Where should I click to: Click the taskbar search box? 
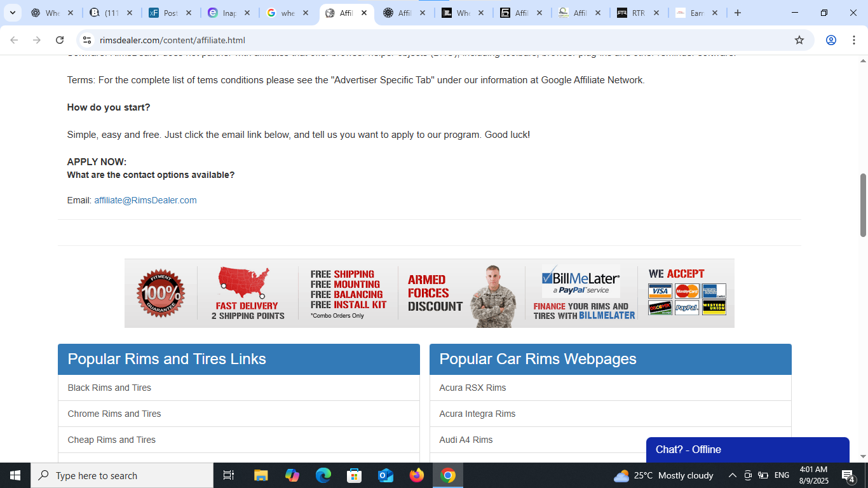pos(122,475)
